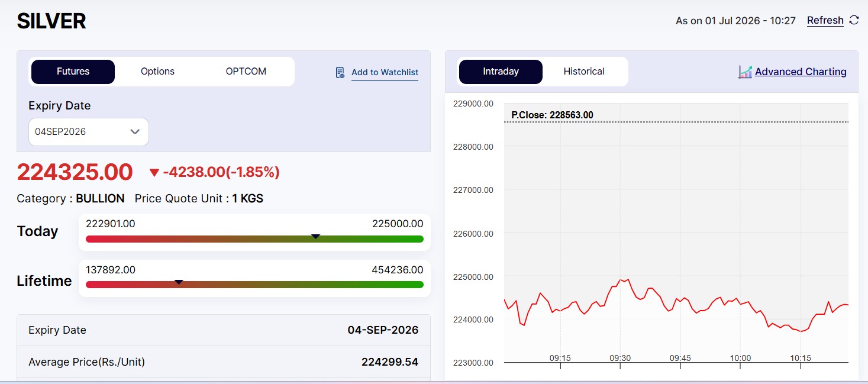Screen dimensions: 868x384
Task: Click the Today range marker triangle
Action: pyautogui.click(x=315, y=236)
